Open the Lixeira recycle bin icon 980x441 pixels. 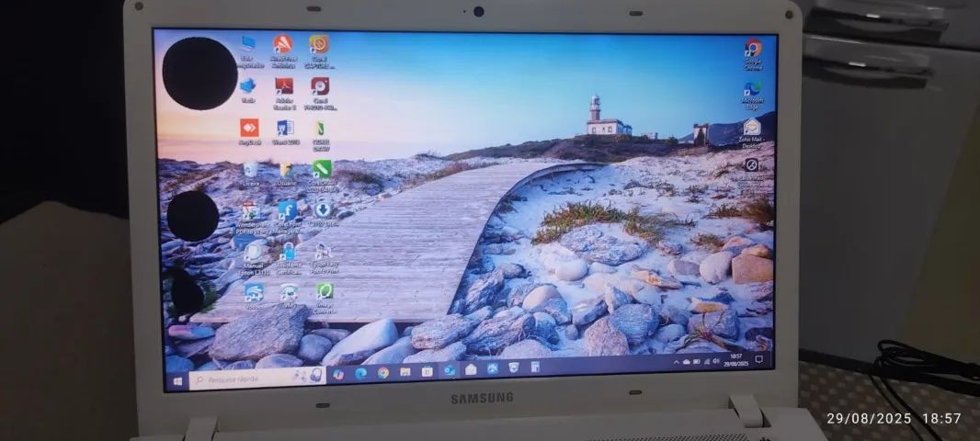[x=251, y=169]
